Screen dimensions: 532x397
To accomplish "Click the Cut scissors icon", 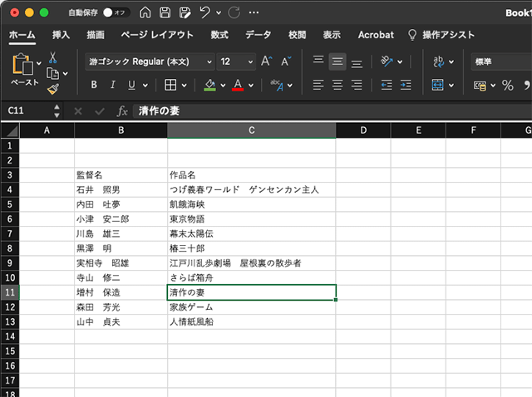I will pyautogui.click(x=52, y=57).
